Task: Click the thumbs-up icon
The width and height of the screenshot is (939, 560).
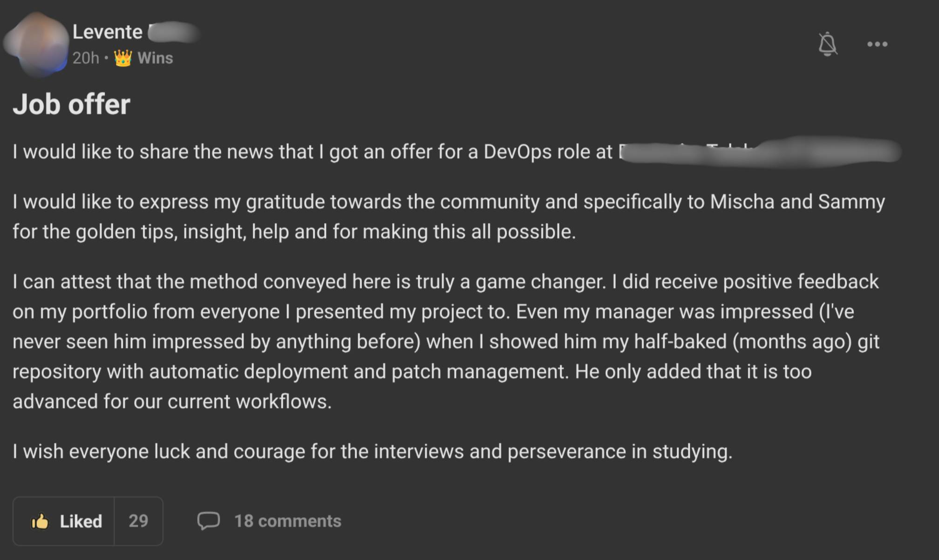Action: click(x=40, y=521)
